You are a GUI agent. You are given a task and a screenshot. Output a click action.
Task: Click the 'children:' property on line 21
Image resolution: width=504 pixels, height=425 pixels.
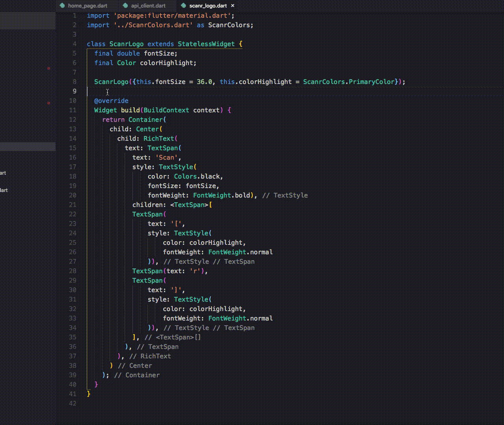point(149,205)
